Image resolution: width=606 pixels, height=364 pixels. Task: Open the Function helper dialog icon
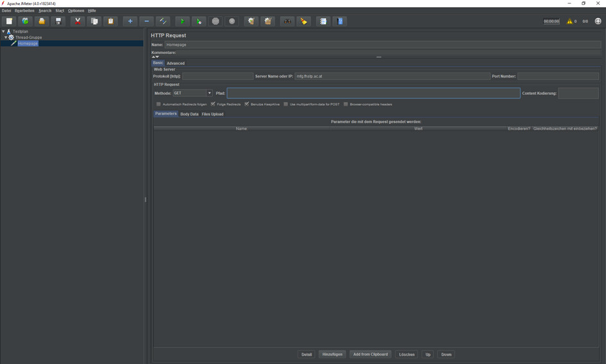pyautogui.click(x=323, y=21)
